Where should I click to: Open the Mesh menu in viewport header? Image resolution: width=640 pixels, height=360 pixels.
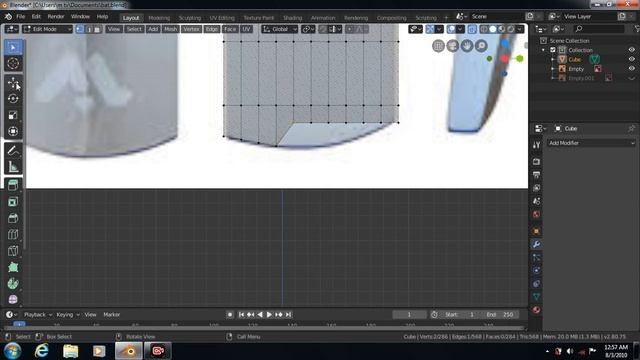pos(170,29)
